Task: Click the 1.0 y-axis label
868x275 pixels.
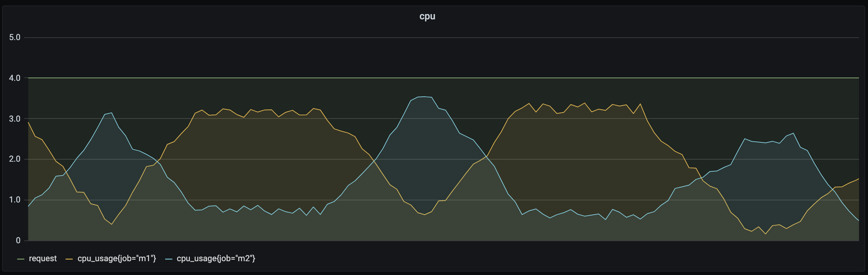Action: click(15, 200)
